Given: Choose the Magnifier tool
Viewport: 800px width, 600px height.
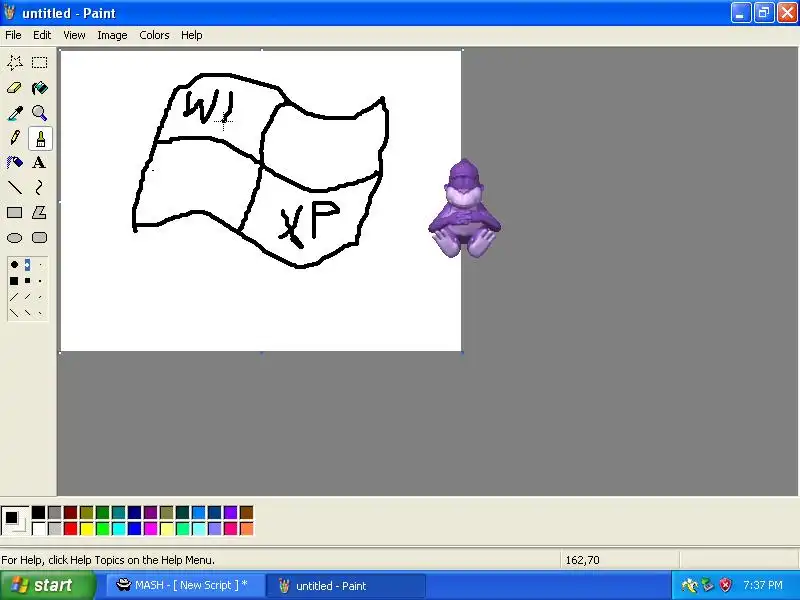Looking at the screenshot, I should [x=40, y=113].
